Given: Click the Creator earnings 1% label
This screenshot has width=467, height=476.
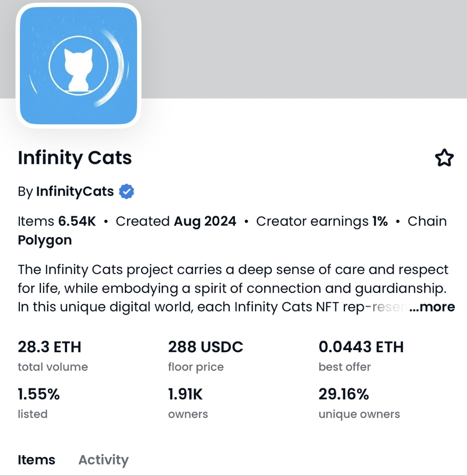Looking at the screenshot, I should tap(322, 221).
